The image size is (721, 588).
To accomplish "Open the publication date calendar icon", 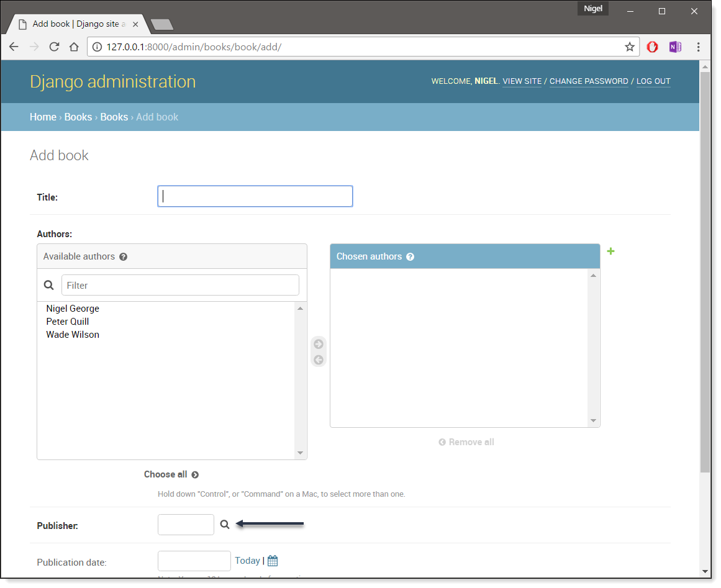I will click(273, 561).
